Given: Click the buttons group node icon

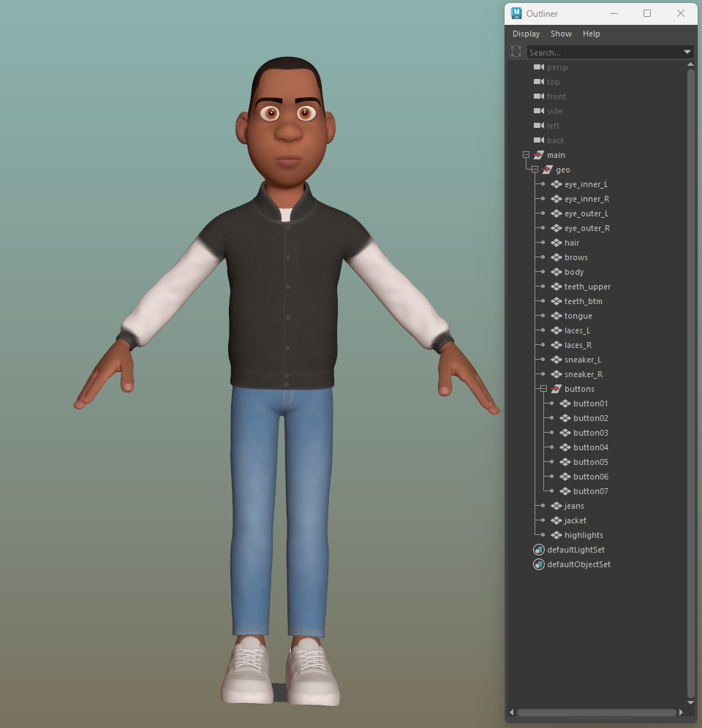Looking at the screenshot, I should pyautogui.click(x=556, y=389).
